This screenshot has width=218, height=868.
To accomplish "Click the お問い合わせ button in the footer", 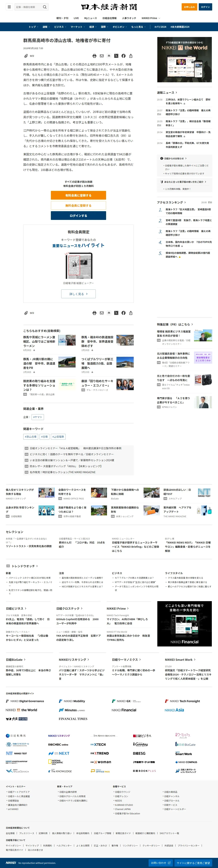I will coord(161,863).
